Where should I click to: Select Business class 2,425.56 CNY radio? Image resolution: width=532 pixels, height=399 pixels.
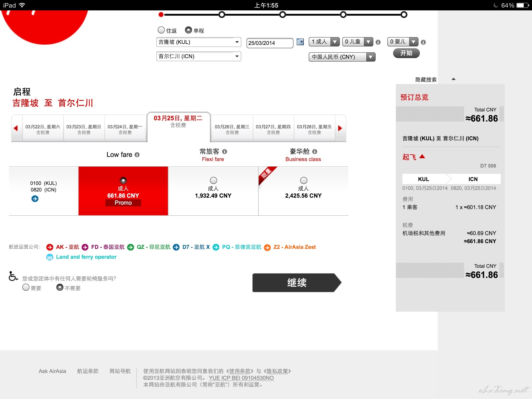(303, 180)
